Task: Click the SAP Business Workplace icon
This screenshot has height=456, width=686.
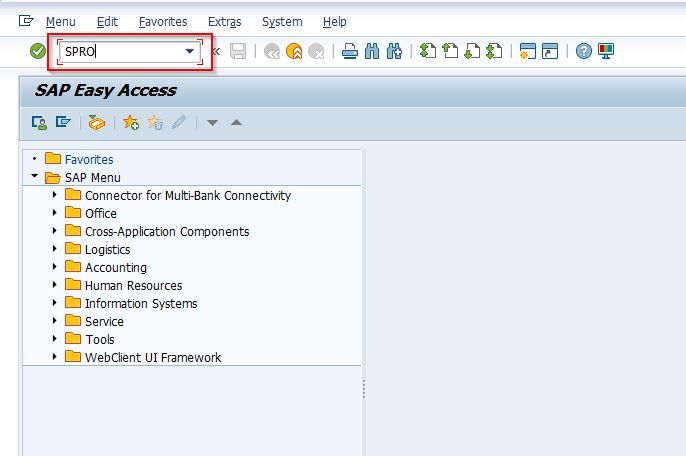Action: click(97, 123)
